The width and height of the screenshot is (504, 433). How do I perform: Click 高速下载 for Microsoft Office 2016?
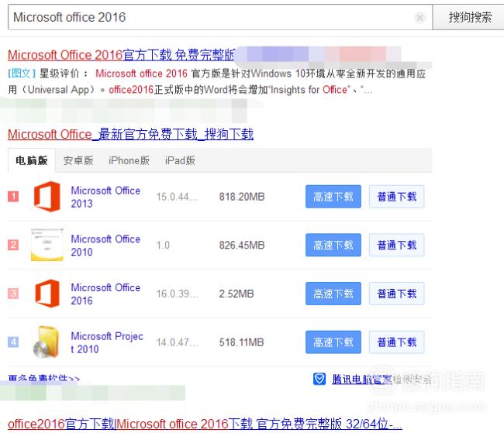[333, 294]
